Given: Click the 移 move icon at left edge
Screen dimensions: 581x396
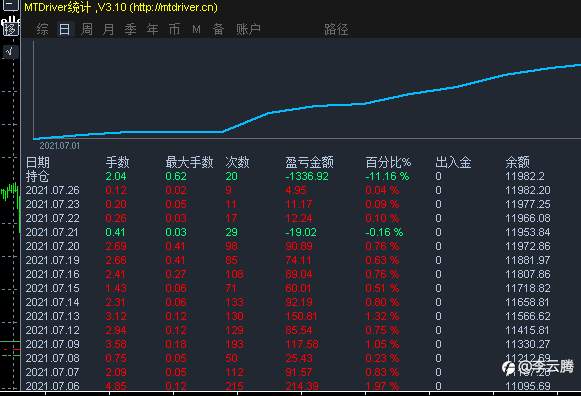Looking at the screenshot, I should [x=10, y=29].
